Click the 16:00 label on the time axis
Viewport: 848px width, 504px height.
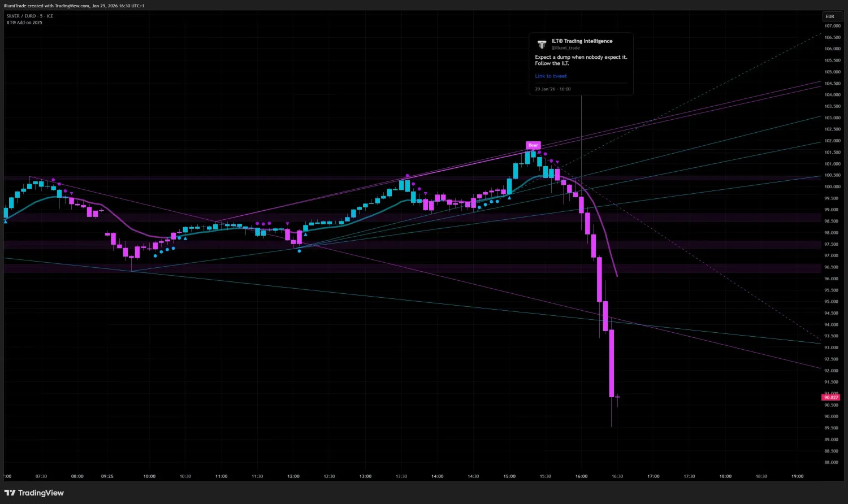tap(581, 476)
